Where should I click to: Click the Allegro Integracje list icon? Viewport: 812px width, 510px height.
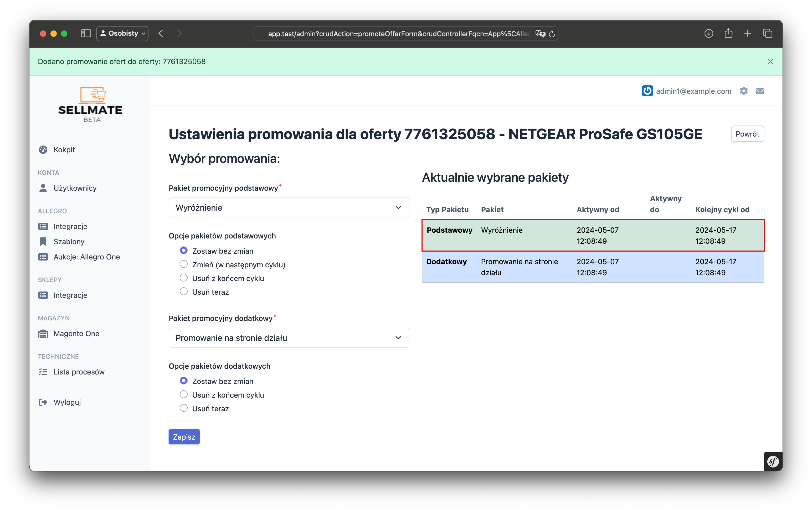coord(43,227)
